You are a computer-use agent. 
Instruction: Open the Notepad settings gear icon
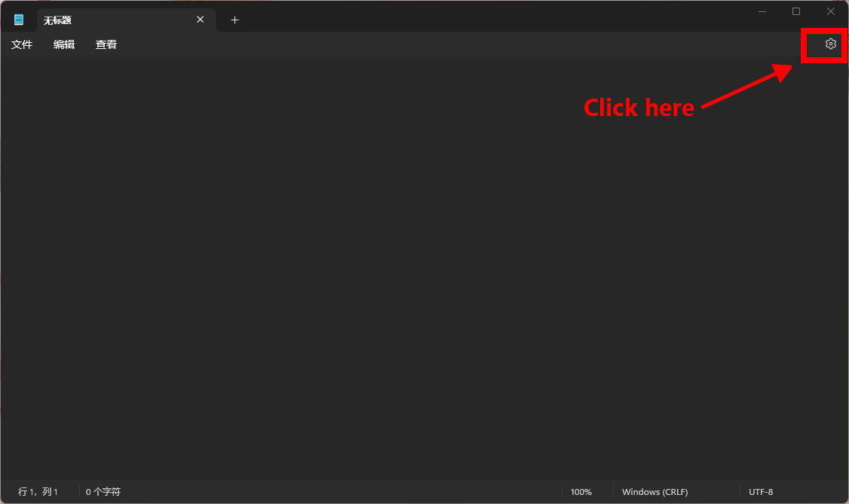tap(830, 44)
